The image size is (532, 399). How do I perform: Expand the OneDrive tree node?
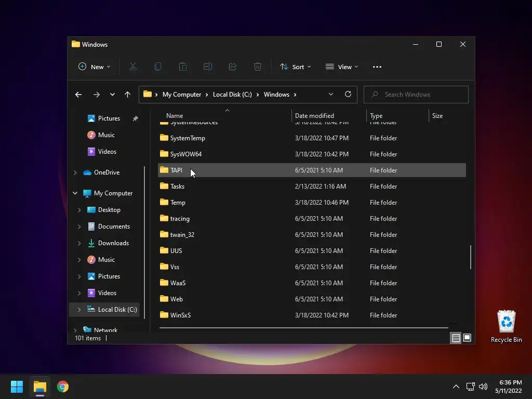[x=75, y=172]
